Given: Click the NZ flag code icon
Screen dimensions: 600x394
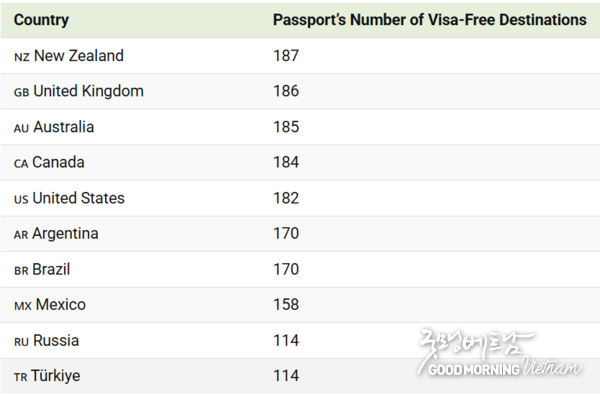Looking at the screenshot, I should [x=22, y=57].
